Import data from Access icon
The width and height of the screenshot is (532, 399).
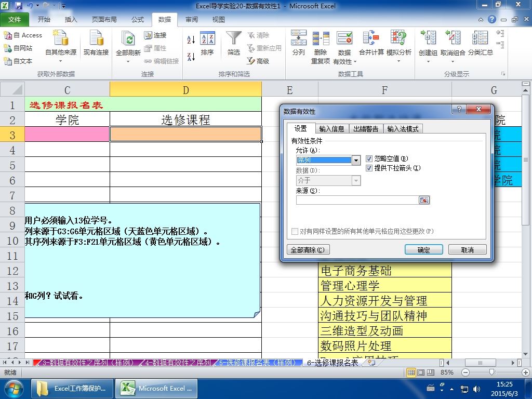23,35
